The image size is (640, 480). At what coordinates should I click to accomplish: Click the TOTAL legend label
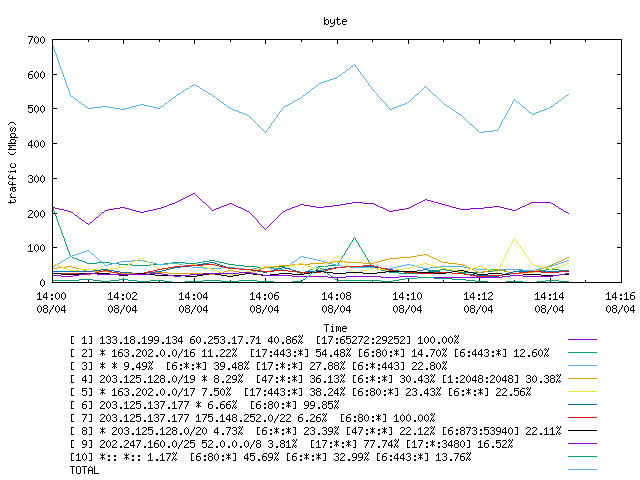pos(84,471)
